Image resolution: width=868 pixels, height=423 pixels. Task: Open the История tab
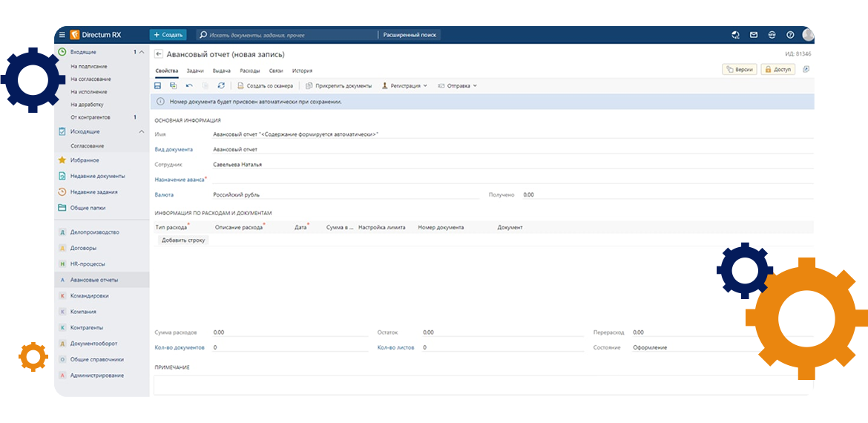click(x=302, y=70)
